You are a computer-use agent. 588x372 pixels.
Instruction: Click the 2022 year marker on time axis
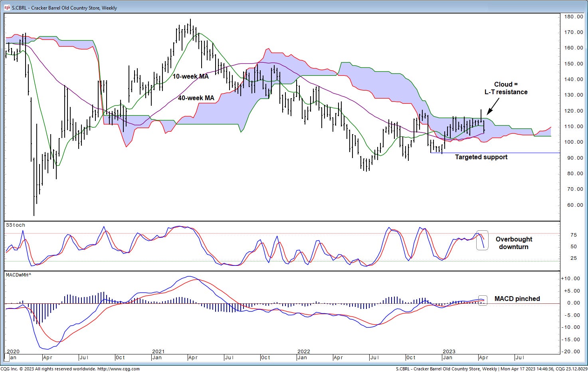(x=304, y=352)
